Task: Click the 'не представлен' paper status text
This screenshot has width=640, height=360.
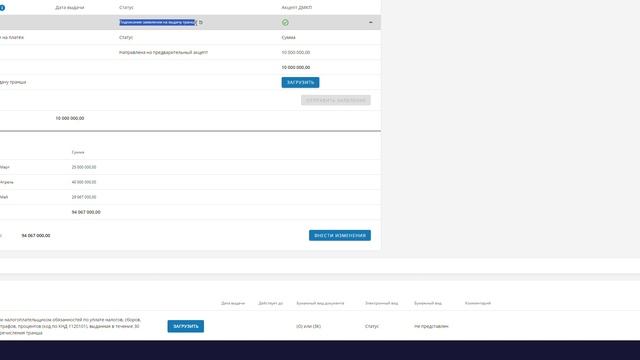Action: (431, 326)
